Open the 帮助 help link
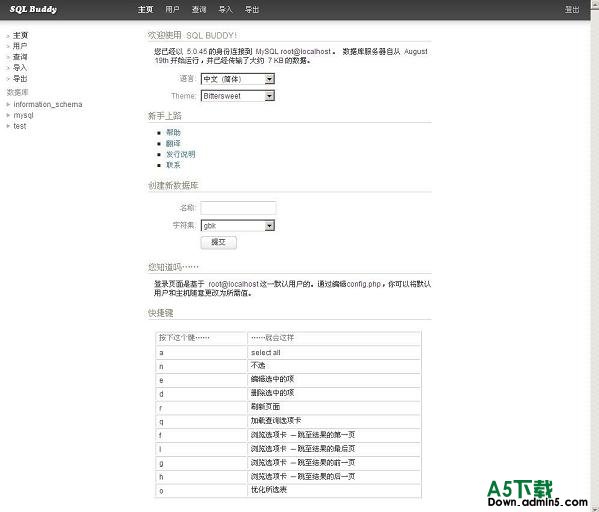This screenshot has width=599, height=512. 173,133
